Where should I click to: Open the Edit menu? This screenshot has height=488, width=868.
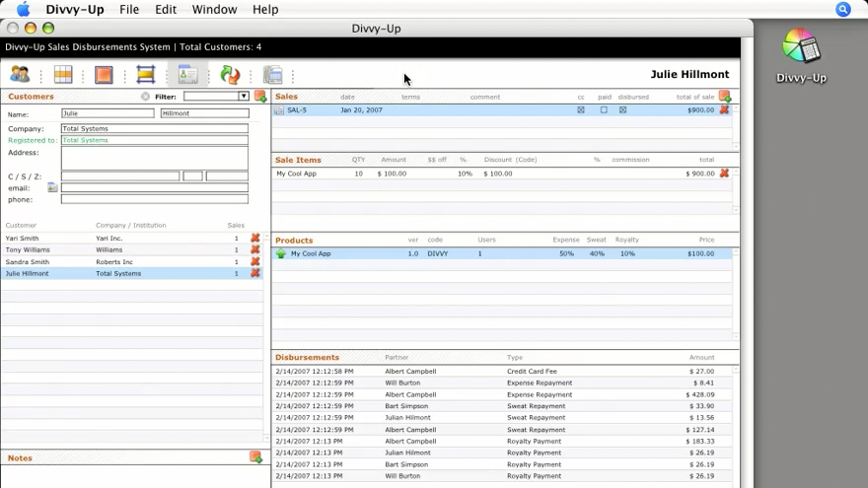pyautogui.click(x=166, y=10)
